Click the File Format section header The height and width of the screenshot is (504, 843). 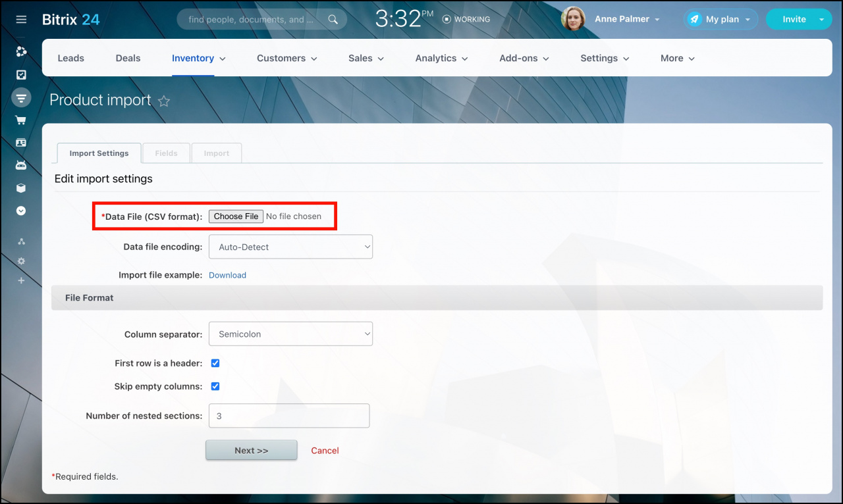pos(437,297)
